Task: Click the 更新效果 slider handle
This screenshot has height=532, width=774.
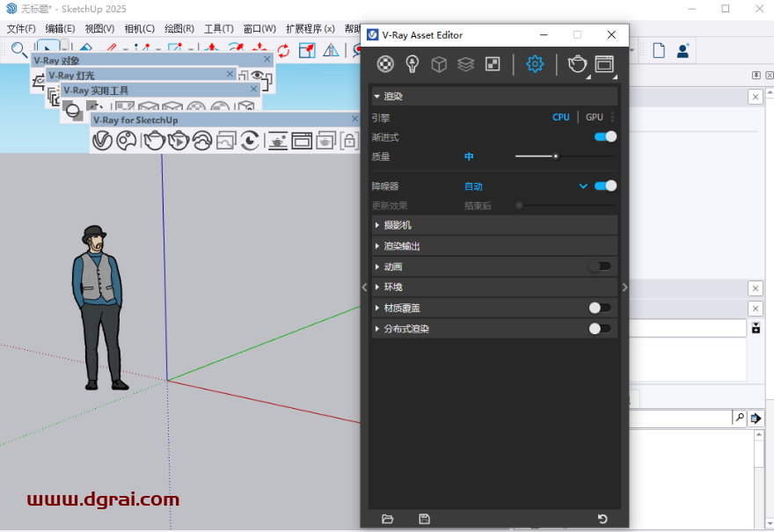Action: coord(519,205)
